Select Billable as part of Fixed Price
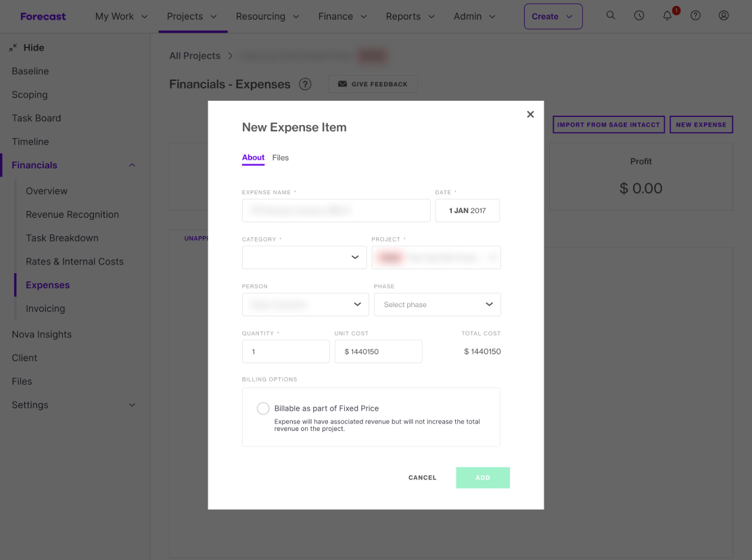 click(x=263, y=409)
